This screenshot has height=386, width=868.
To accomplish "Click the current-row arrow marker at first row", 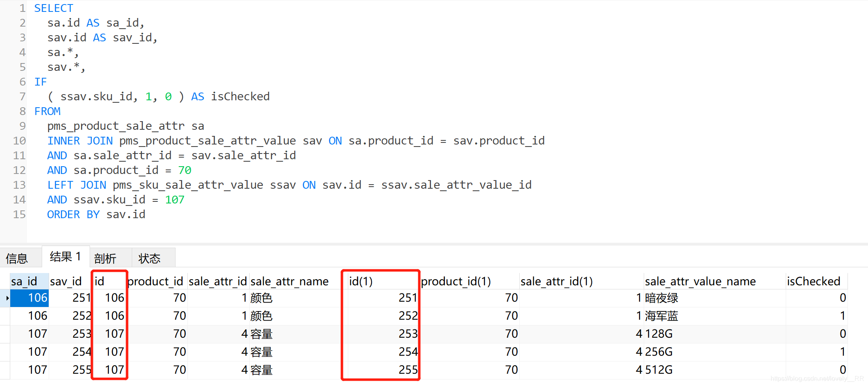I will click(7, 298).
